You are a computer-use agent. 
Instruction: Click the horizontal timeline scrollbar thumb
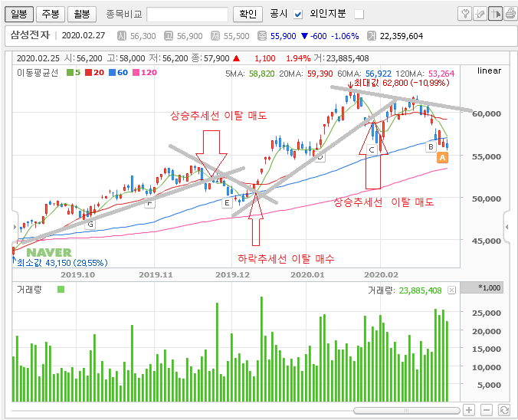click(x=407, y=410)
